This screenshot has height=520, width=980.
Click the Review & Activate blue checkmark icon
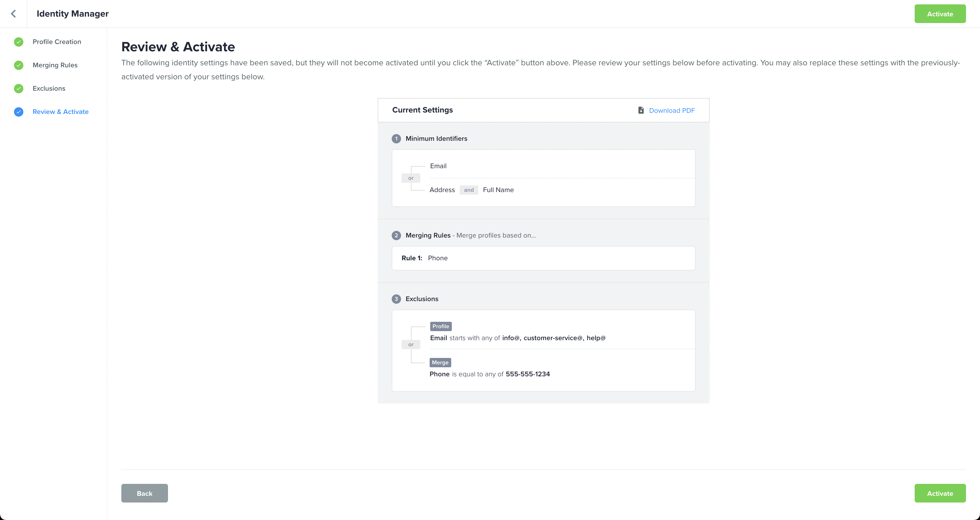[x=19, y=112]
